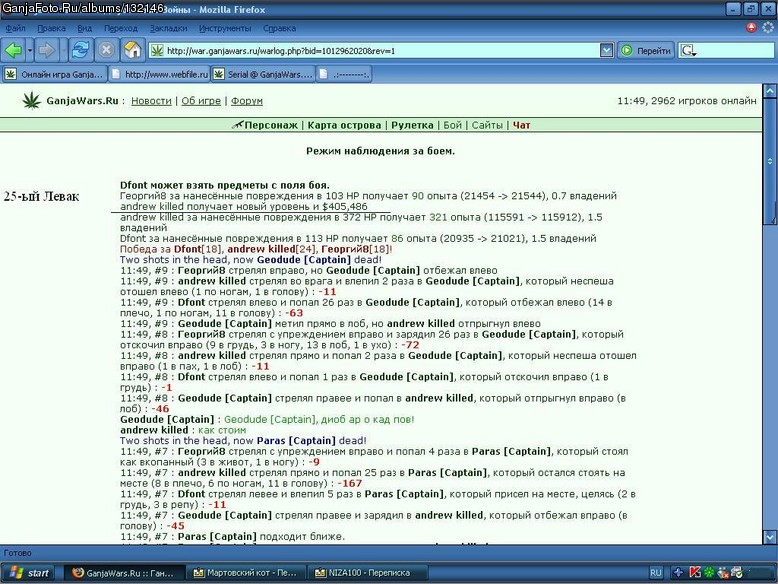Switch to the http://www.webfile.ru tab

coord(159,74)
